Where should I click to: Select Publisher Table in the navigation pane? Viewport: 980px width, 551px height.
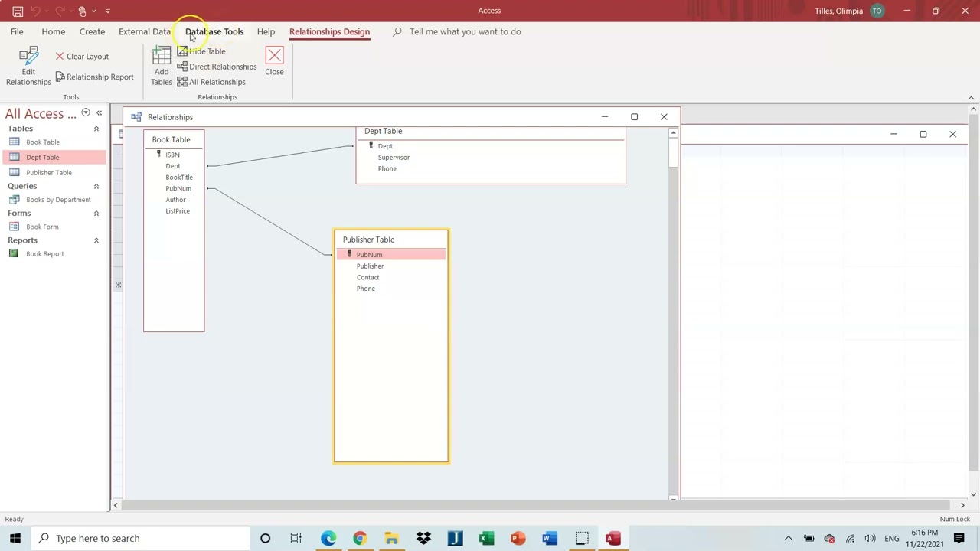[54, 172]
